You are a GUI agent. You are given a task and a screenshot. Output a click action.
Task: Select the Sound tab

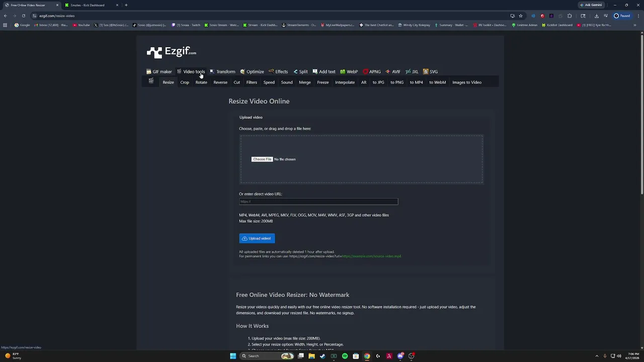pyautogui.click(x=287, y=82)
